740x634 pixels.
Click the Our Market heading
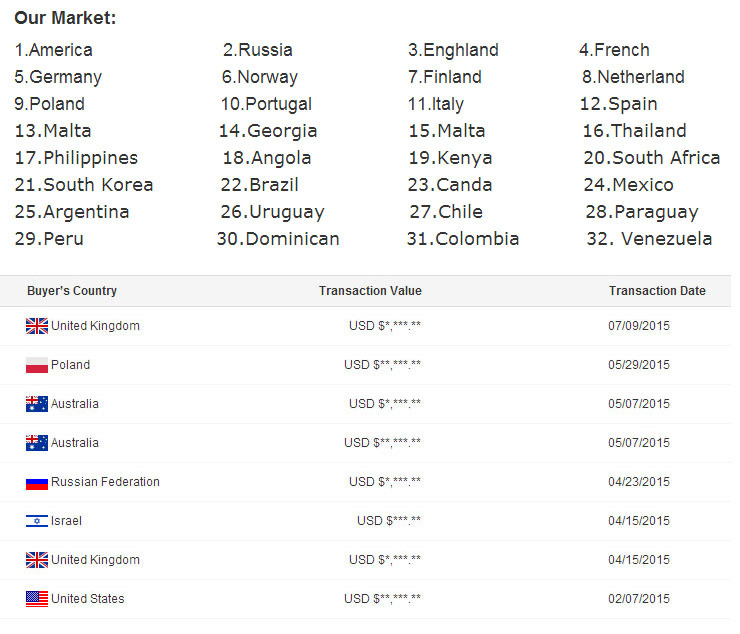65,18
